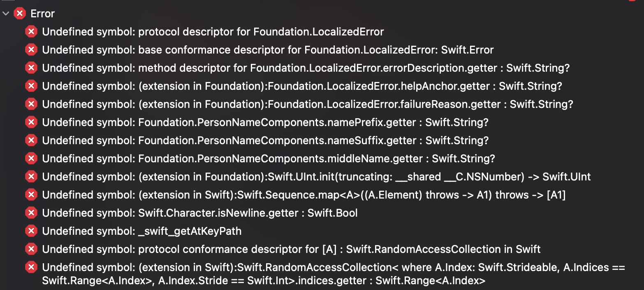Click the error icon beside LocalizedError protocol descriptor
The width and height of the screenshot is (644, 290).
pos(31,31)
